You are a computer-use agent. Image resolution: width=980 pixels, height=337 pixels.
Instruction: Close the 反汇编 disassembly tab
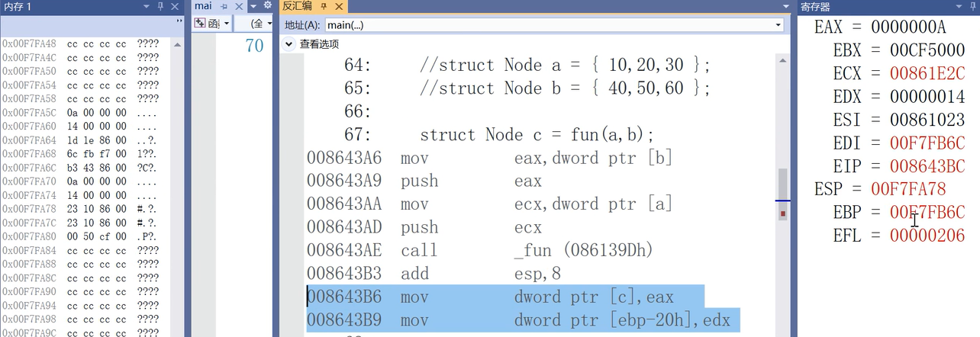coord(338,6)
